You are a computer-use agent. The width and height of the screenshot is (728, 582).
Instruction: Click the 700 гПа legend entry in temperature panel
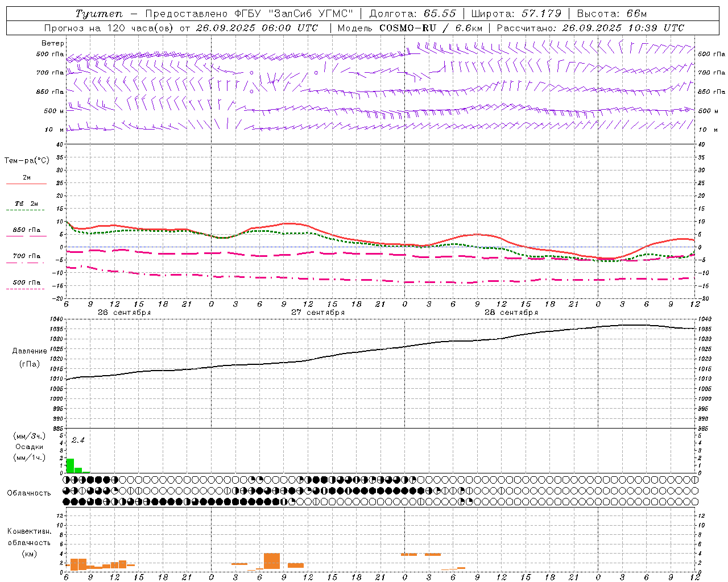coord(26,256)
